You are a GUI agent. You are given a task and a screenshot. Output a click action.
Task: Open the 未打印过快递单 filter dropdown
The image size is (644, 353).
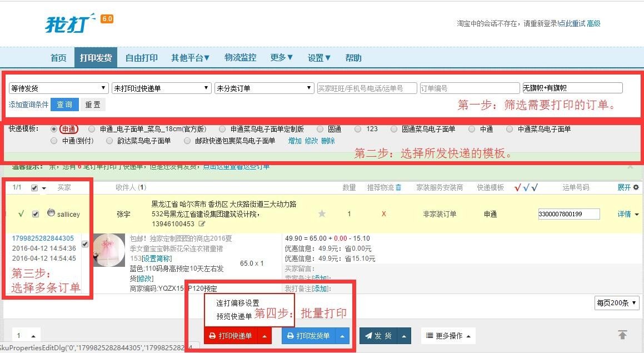point(161,87)
